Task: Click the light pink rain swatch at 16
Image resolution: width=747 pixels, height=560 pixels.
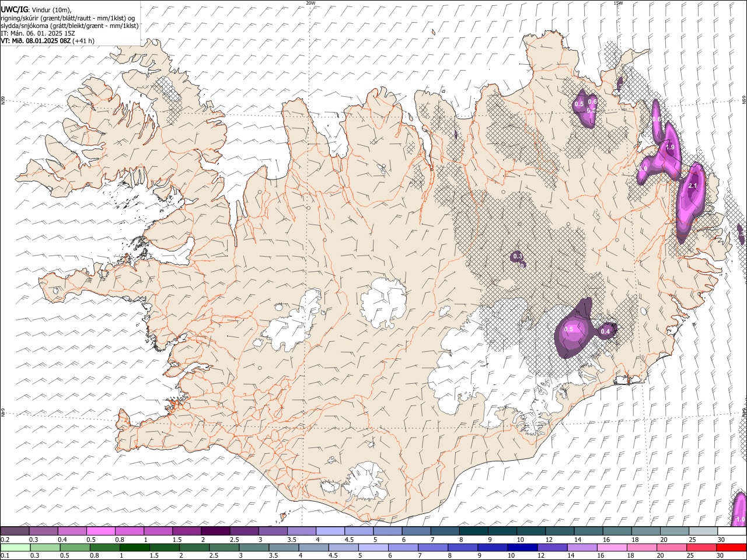Action: click(611, 548)
